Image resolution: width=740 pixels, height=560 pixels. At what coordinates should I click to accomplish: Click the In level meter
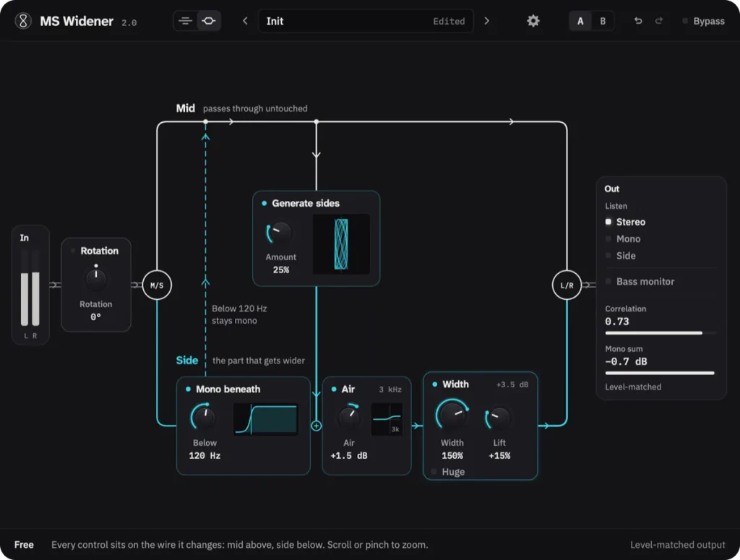(x=30, y=288)
